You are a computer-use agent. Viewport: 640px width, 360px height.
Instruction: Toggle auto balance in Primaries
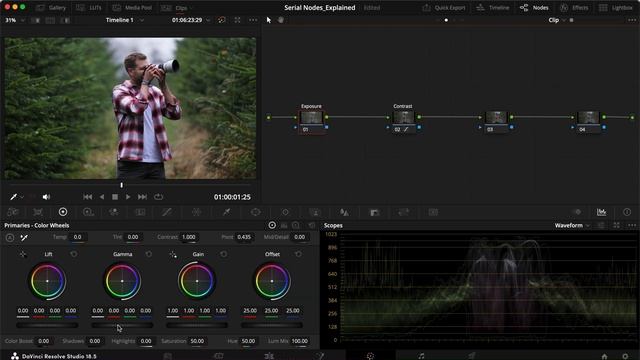pyautogui.click(x=10, y=238)
